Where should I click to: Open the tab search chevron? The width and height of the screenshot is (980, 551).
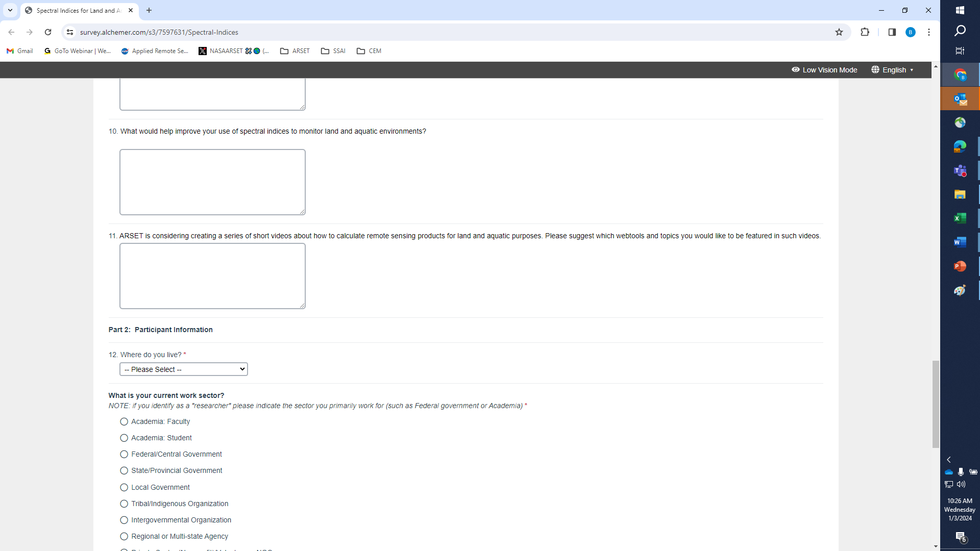[10, 10]
